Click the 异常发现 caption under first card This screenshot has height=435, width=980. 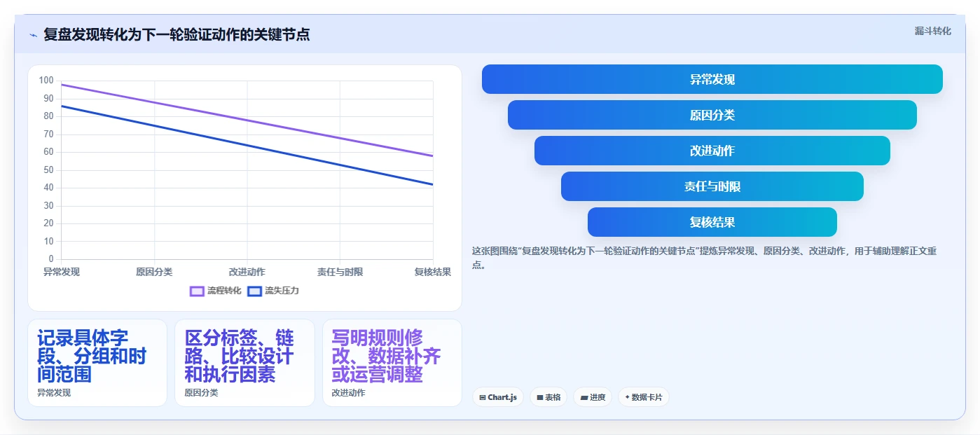[54, 393]
